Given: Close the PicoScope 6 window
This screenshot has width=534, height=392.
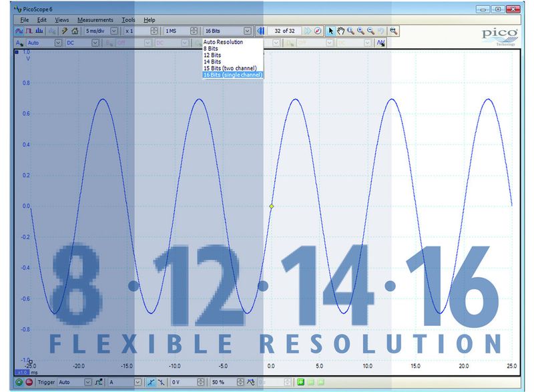Looking at the screenshot, I should (513, 9).
